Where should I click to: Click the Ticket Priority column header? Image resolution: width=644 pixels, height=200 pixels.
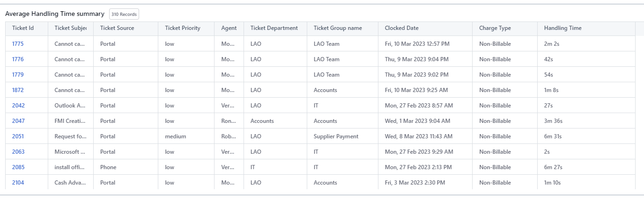coord(183,28)
